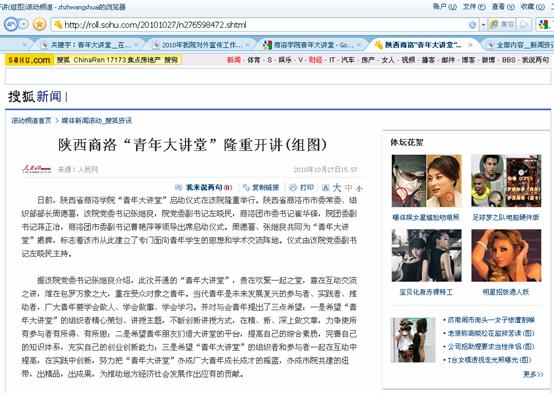The image size is (554, 393).
Task: Set article font size to 小
Action: pos(359,189)
